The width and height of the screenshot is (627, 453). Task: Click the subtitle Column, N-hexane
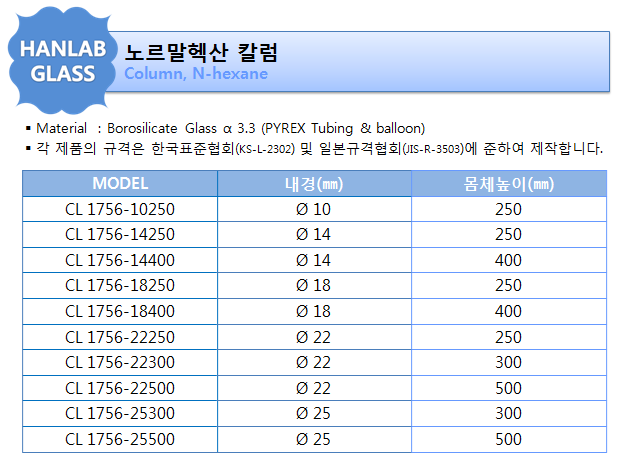[x=196, y=74]
